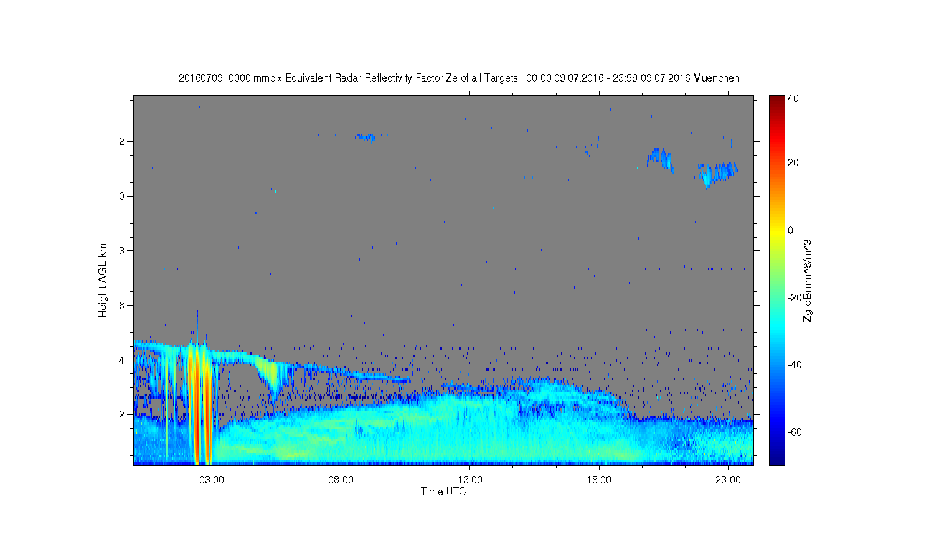Click the '03:00' time tick label
The image size is (934, 560).
(212, 480)
